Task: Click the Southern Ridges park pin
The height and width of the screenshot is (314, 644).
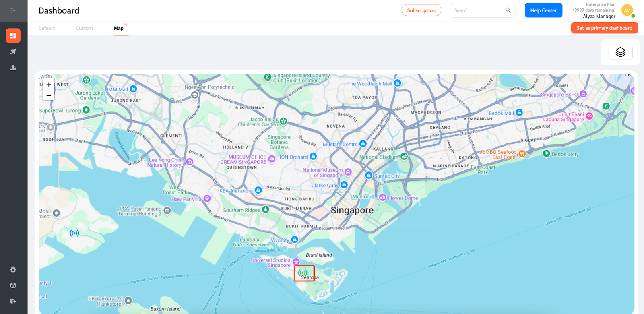Action: 266,209
